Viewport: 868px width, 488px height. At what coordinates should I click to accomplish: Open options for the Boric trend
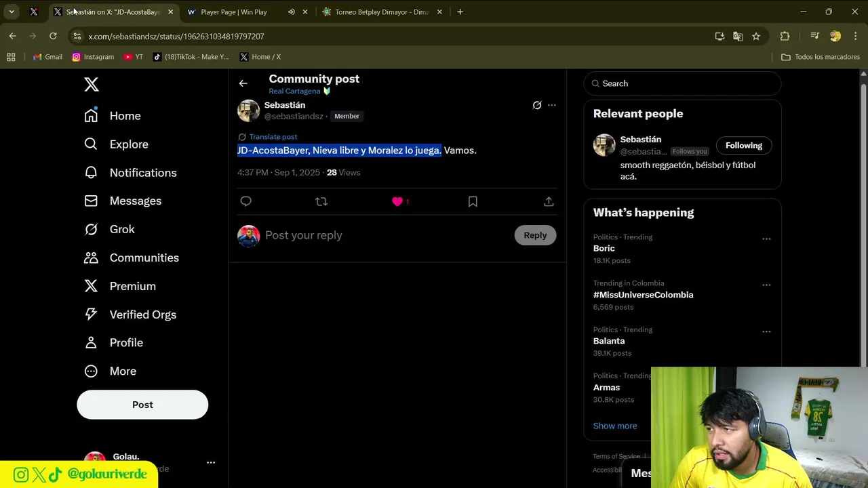[766, 239]
